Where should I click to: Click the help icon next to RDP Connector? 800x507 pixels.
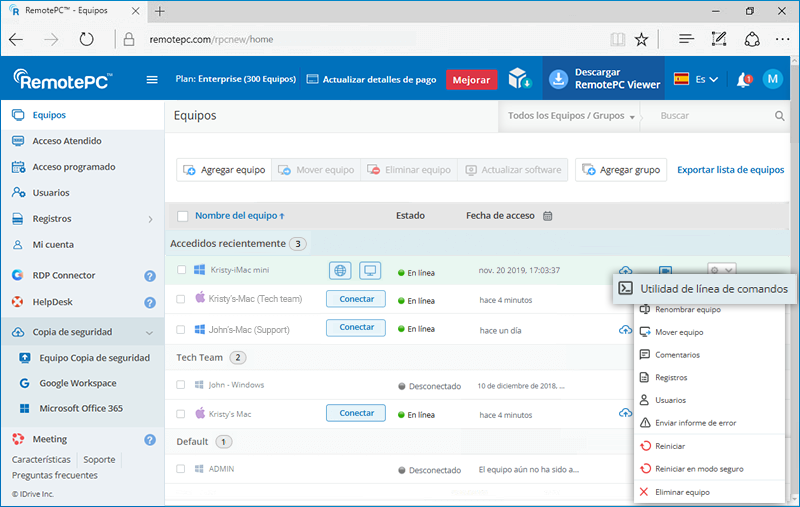click(x=150, y=275)
